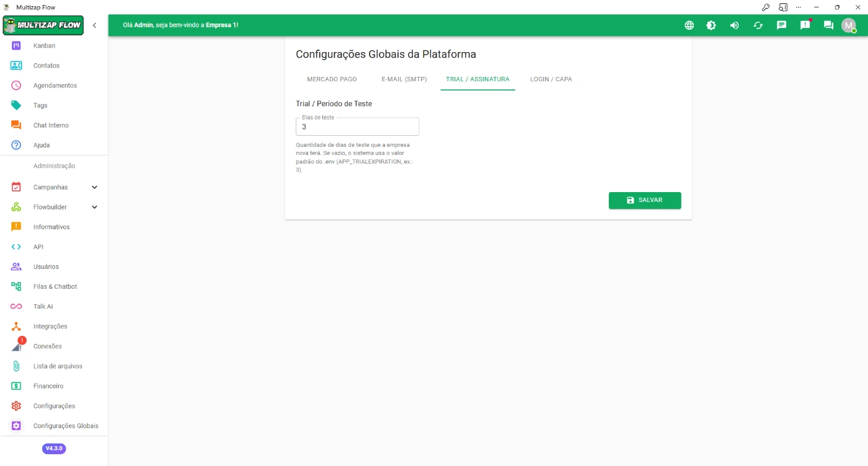The width and height of the screenshot is (868, 466).
Task: Switch to the Mercado Pago tab
Action: pos(332,79)
